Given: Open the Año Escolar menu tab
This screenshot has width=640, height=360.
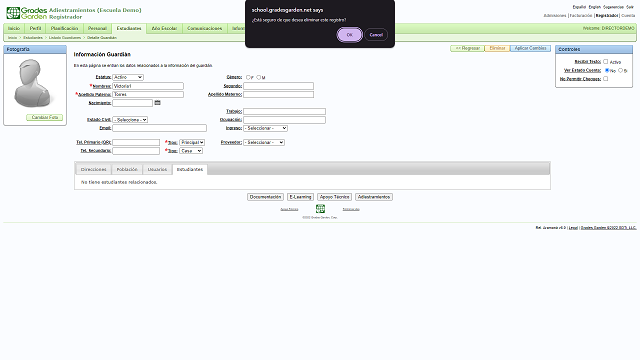Looking at the screenshot, I should pyautogui.click(x=164, y=28).
